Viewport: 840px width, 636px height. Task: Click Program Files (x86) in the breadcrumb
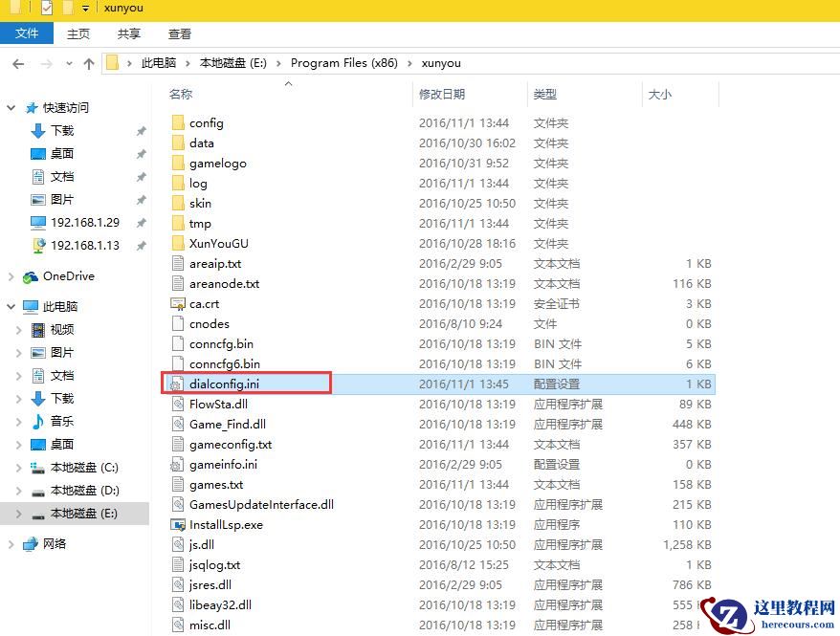343,63
